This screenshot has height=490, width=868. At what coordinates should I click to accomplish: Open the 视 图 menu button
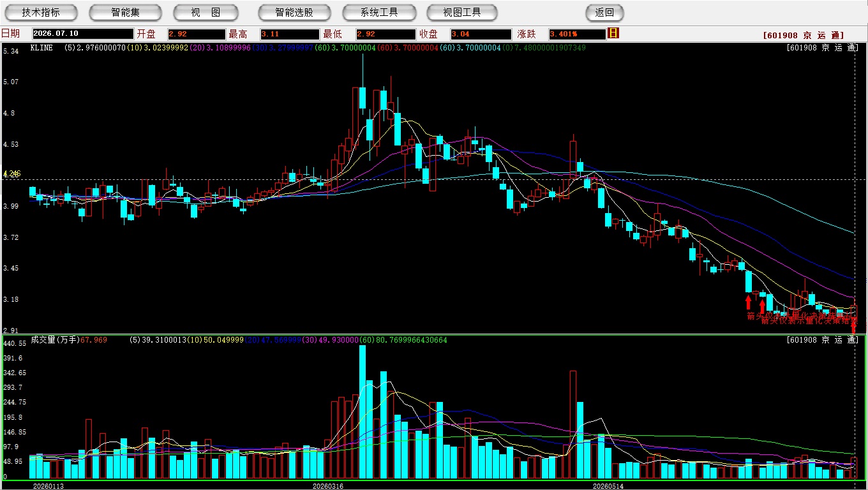coord(206,12)
